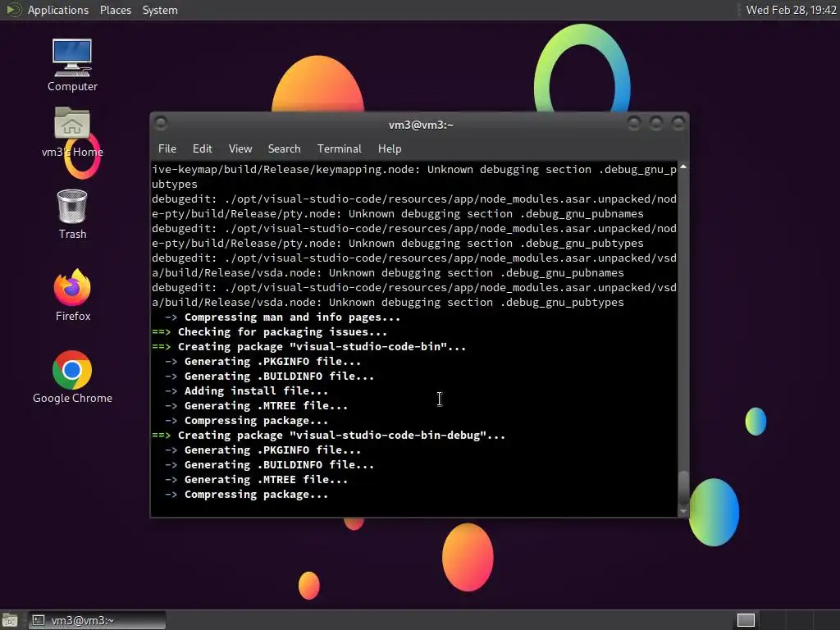Open the Applications menu

point(58,10)
